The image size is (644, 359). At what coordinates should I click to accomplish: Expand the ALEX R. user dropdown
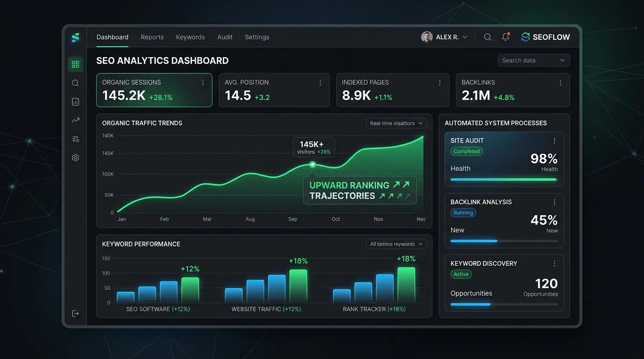(x=465, y=37)
